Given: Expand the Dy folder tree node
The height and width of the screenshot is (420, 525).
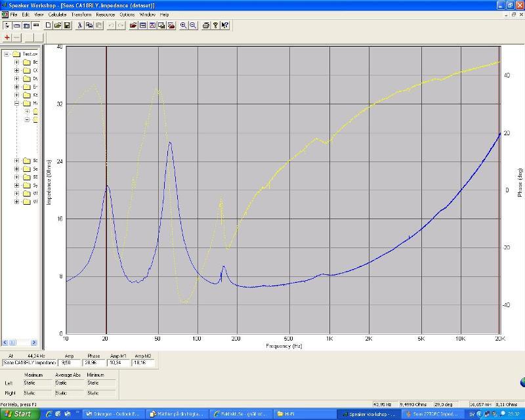Looking at the screenshot, I should 16,79.
